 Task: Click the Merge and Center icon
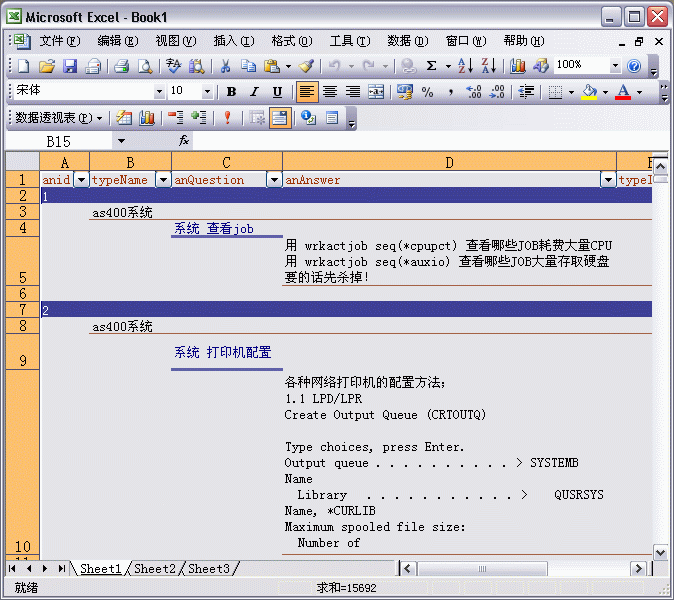(x=376, y=92)
